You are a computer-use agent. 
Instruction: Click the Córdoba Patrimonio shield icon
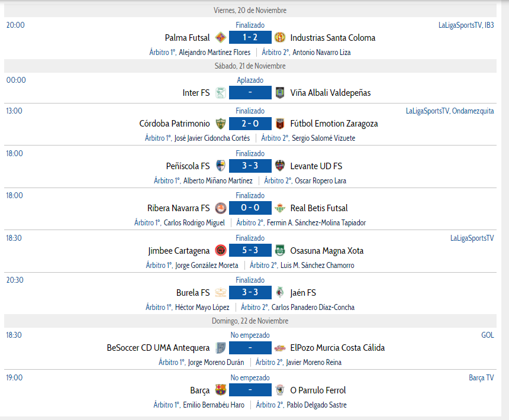[221, 124]
